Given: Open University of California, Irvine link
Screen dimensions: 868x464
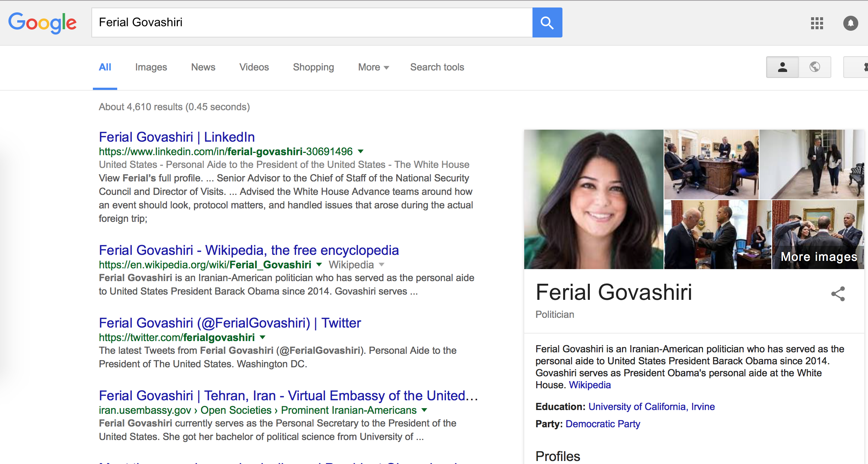Looking at the screenshot, I should click(x=651, y=407).
